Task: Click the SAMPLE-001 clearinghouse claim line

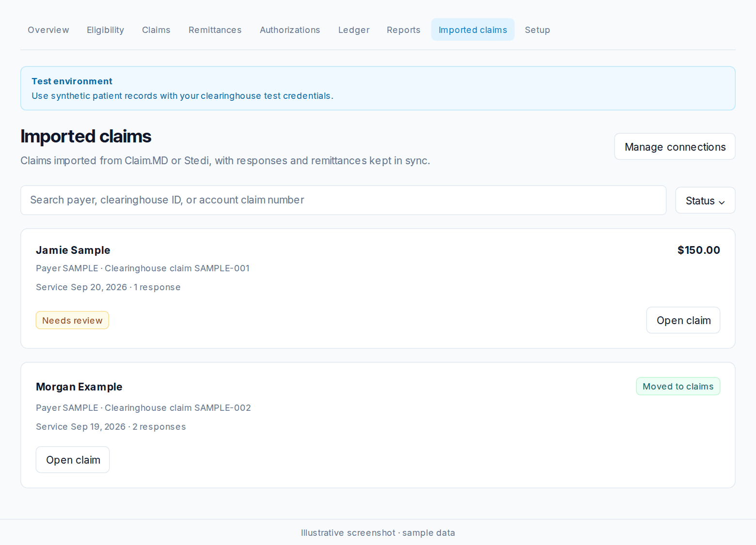Action: 143,268
